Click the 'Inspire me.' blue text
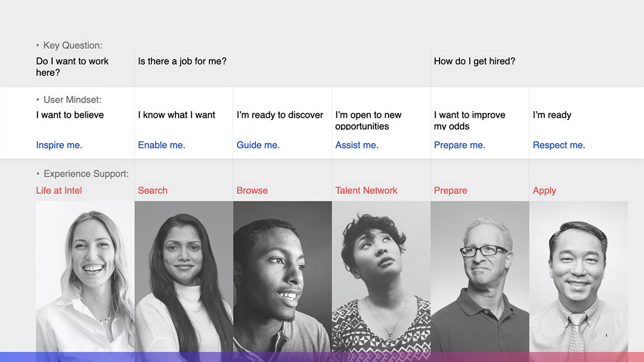This screenshot has height=362, width=644. tap(59, 145)
